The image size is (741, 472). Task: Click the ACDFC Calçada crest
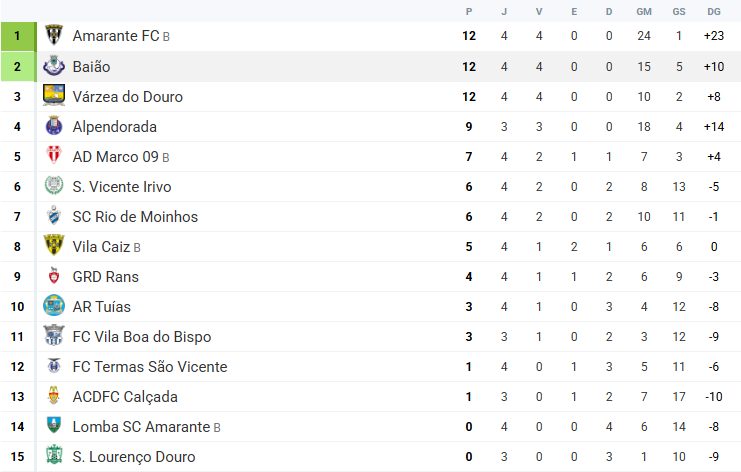(x=54, y=396)
